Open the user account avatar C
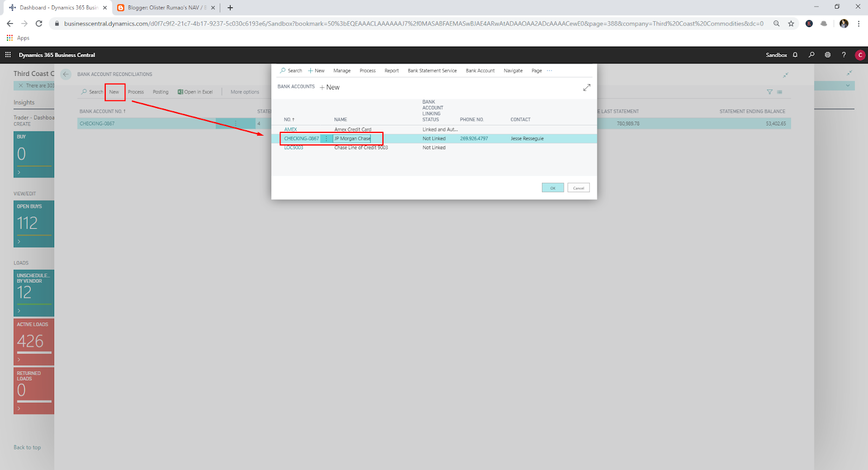 860,55
